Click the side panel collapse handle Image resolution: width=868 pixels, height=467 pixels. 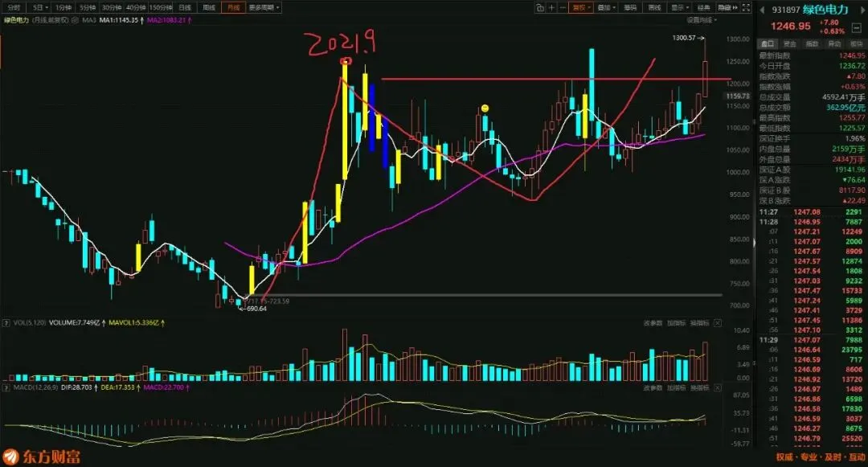(x=754, y=243)
